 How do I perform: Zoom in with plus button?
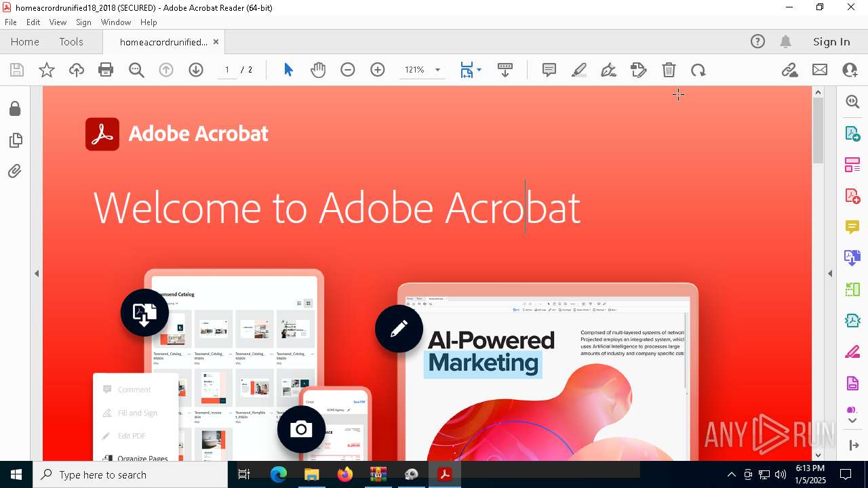coord(378,70)
